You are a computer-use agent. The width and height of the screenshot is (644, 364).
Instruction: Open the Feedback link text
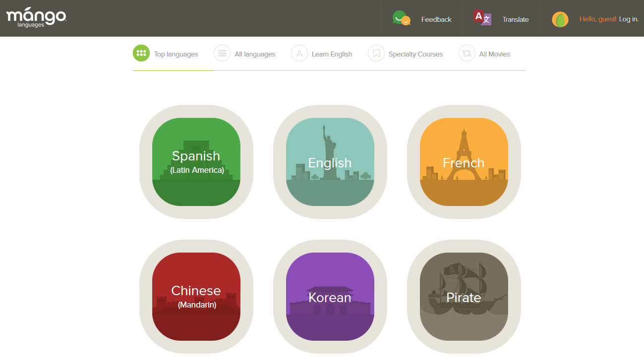(436, 20)
